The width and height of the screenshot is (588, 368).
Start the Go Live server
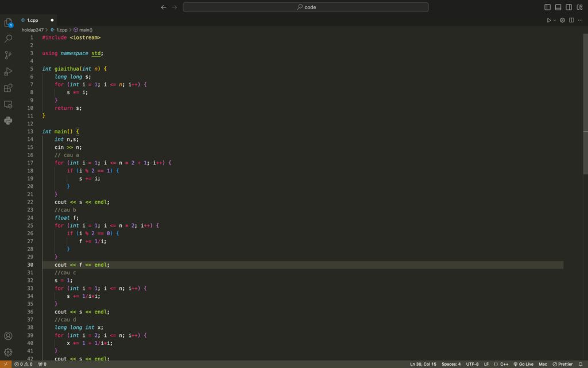pos(523,364)
